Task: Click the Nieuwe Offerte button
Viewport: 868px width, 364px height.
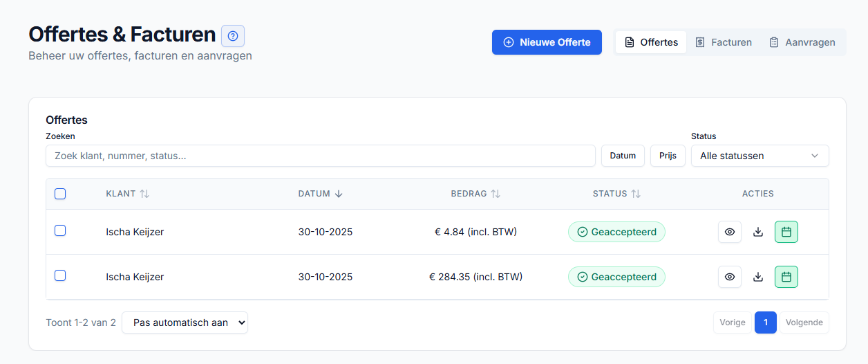Action: tap(547, 42)
